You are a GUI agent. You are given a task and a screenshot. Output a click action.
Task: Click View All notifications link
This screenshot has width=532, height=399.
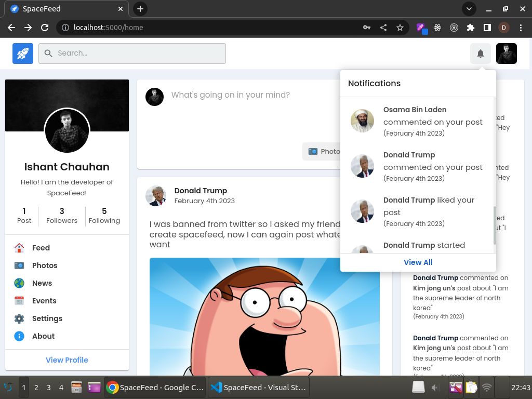click(x=418, y=262)
